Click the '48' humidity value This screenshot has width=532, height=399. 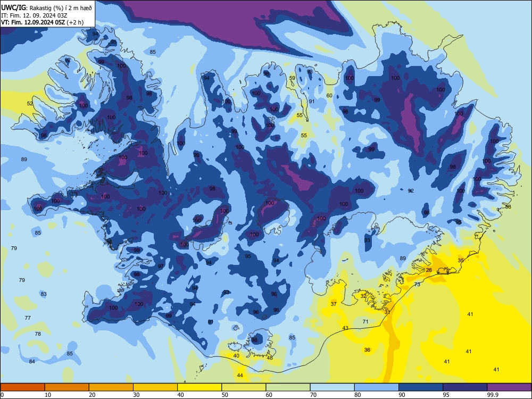[270, 358]
